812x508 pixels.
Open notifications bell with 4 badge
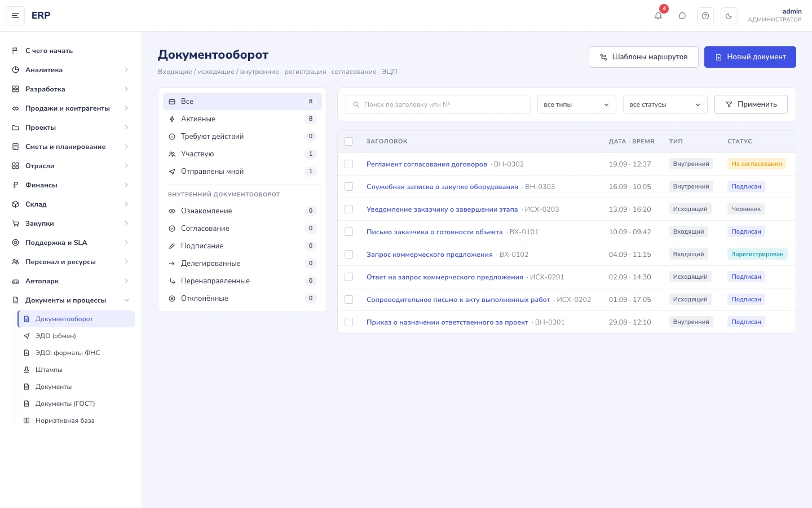click(658, 16)
